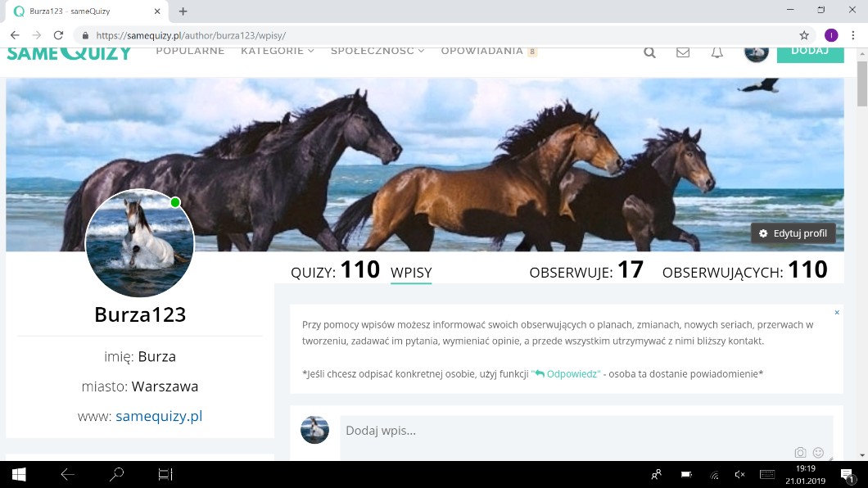
Task: Open emoji picker smiley icon
Action: coord(818,453)
